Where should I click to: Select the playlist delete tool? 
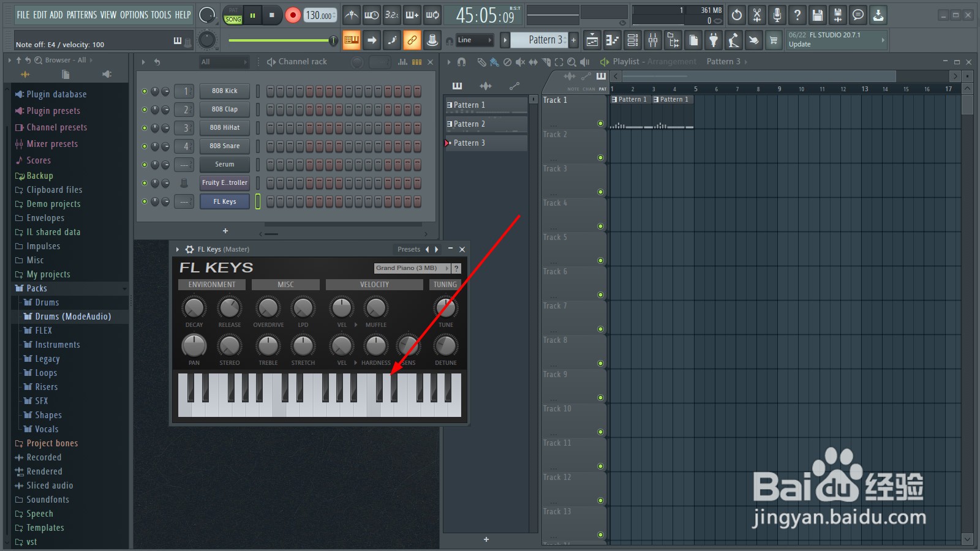click(x=507, y=62)
